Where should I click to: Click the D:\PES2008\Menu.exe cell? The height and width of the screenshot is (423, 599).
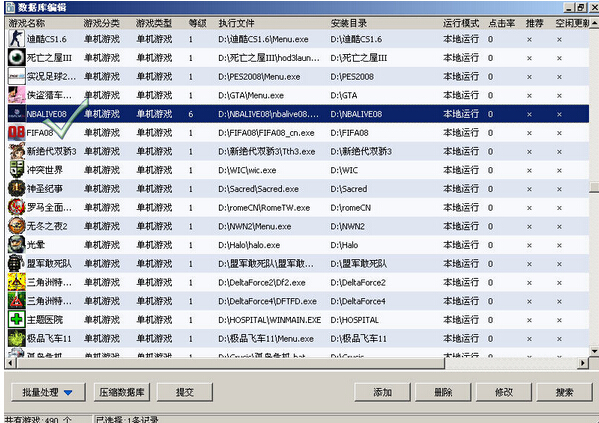(259, 77)
